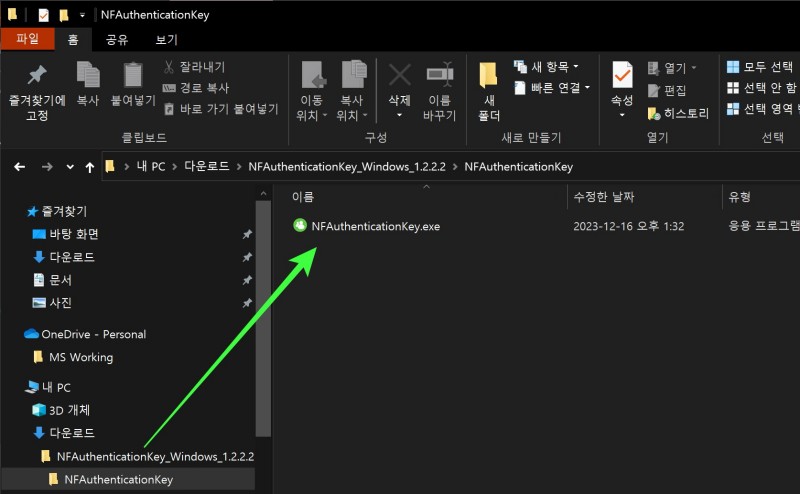Open the 파일 (File) tab
The width and height of the screenshot is (800, 494).
pyautogui.click(x=28, y=39)
